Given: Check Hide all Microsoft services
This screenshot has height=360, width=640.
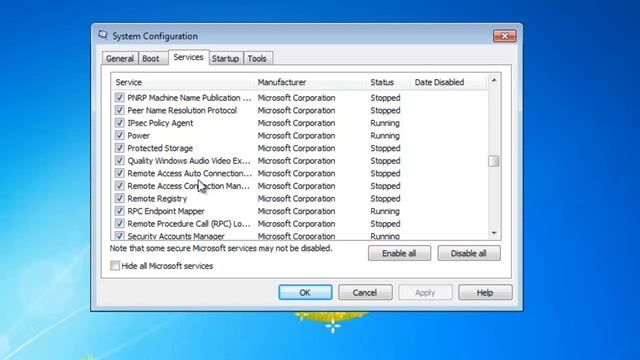Looking at the screenshot, I should tap(115, 266).
